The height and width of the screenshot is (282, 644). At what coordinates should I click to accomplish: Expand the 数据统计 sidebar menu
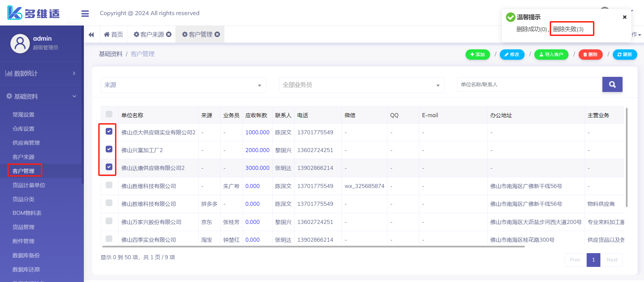pyautogui.click(x=41, y=73)
